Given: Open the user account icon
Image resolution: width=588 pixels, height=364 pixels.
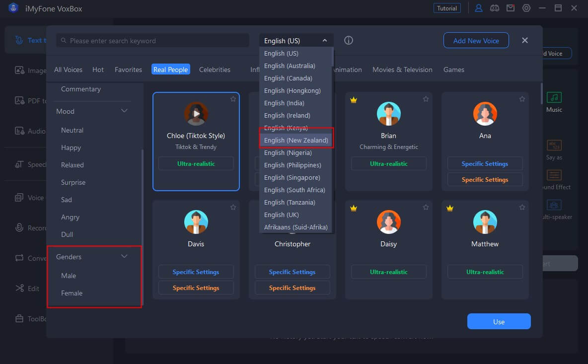Looking at the screenshot, I should [479, 8].
